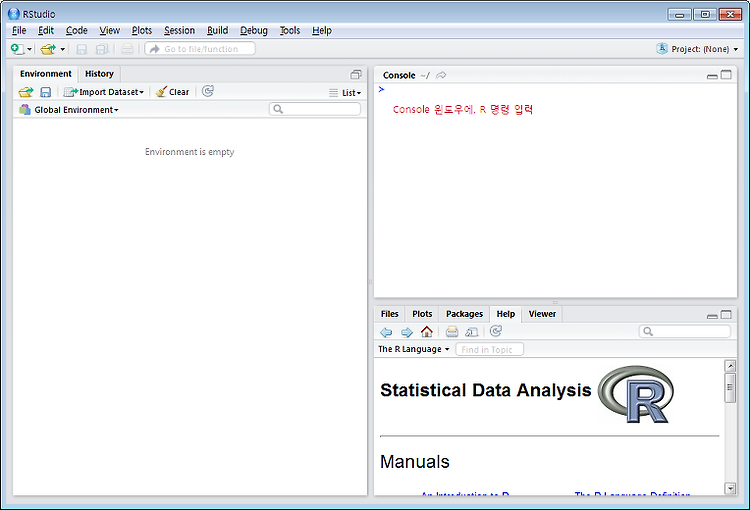750x510 pixels.
Task: Click the Print icon in main toolbar
Action: [127, 49]
